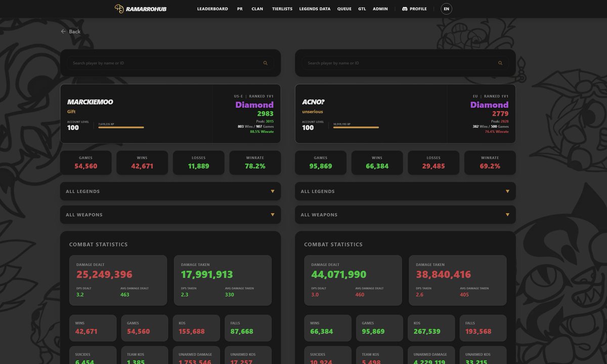Click the 88.5% Winrate text
The width and height of the screenshot is (607, 364).
click(262, 131)
